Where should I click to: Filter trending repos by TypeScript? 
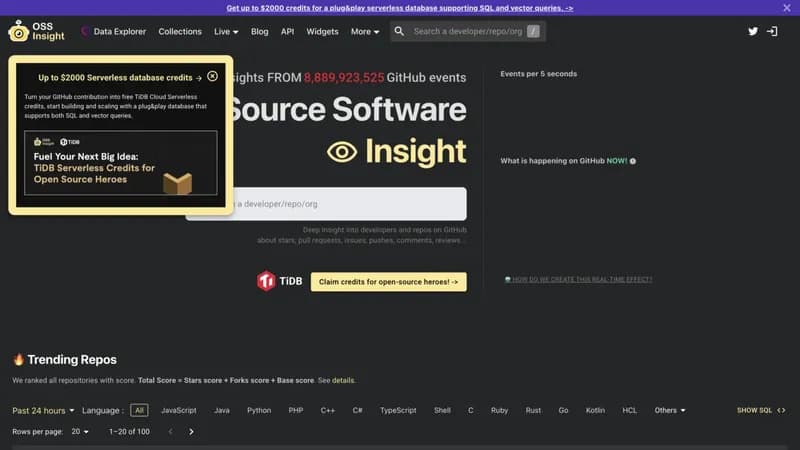[x=398, y=410]
